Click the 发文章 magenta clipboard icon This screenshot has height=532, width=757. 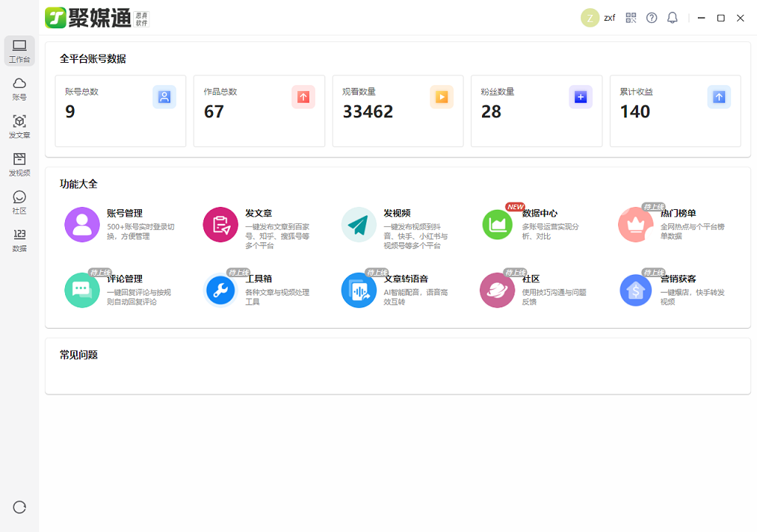[x=220, y=225]
